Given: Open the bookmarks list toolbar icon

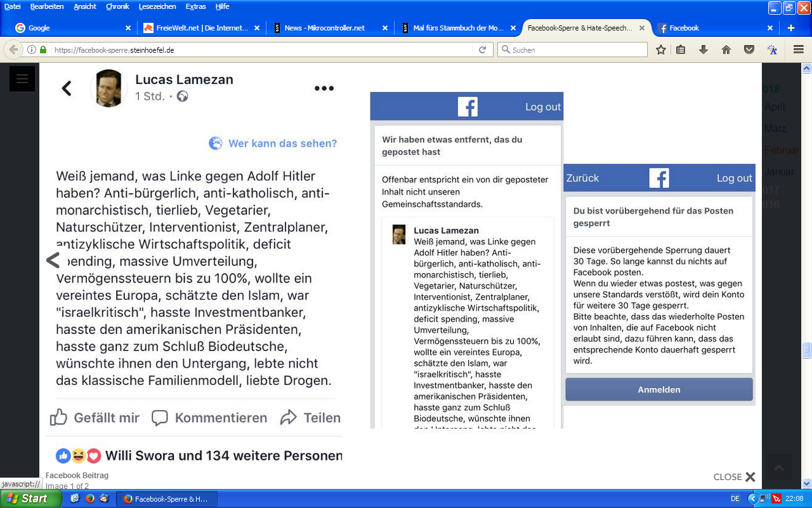Looking at the screenshot, I should tap(681, 50).
